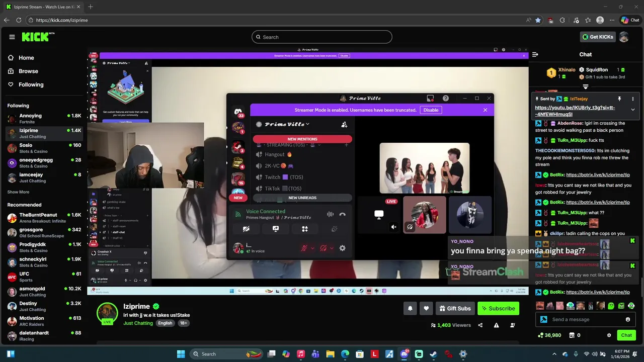Viewport: 644px width, 362px height.
Task: Click the Subscribe button
Action: [498, 308]
